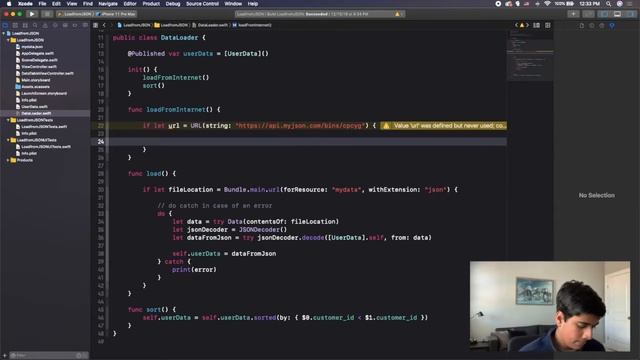Jump to next issue arrow
This screenshot has width=640, height=360.
click(x=527, y=25)
